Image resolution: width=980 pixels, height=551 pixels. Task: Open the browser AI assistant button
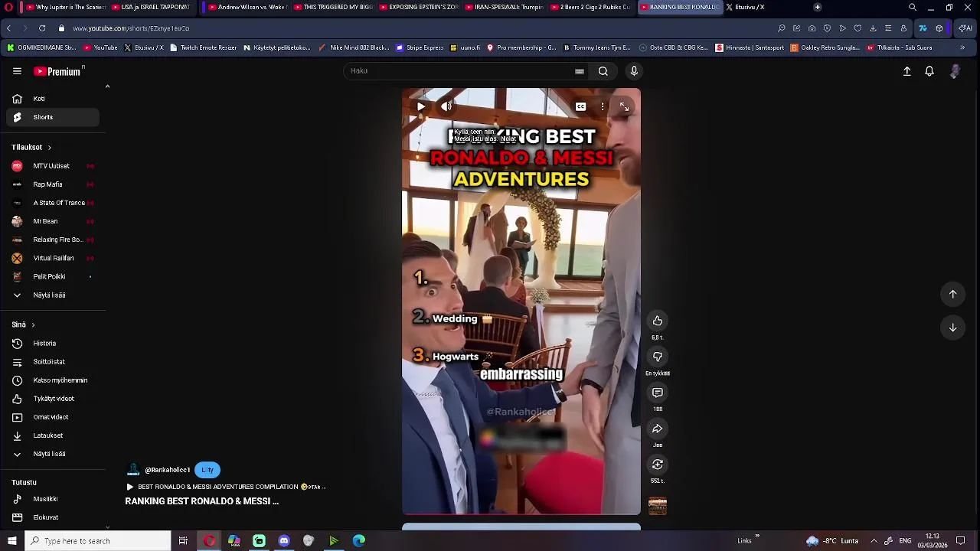965,28
